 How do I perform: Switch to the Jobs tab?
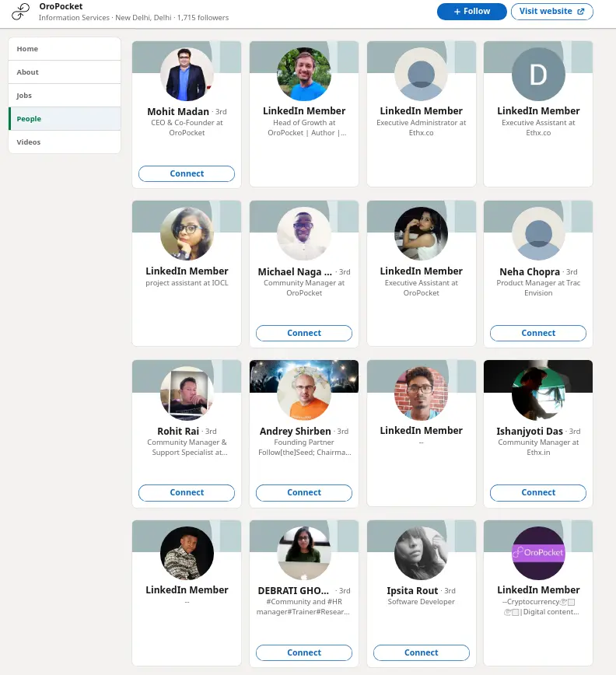tap(65, 95)
